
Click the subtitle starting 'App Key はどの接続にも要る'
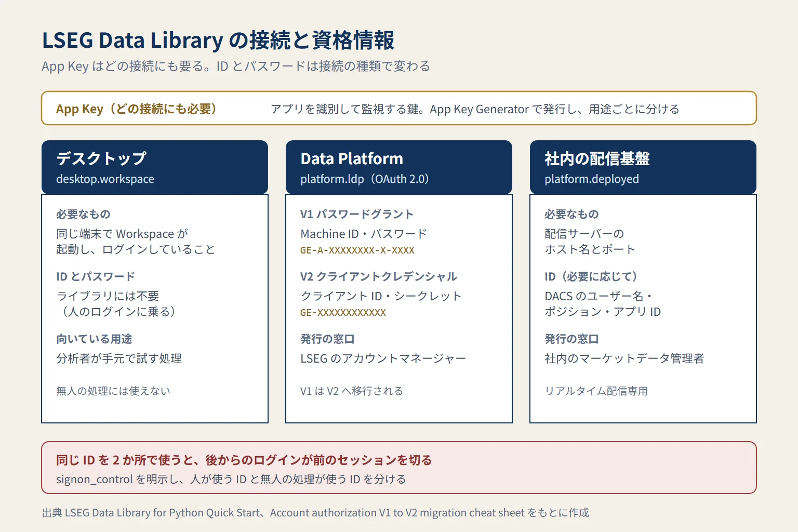tap(236, 66)
